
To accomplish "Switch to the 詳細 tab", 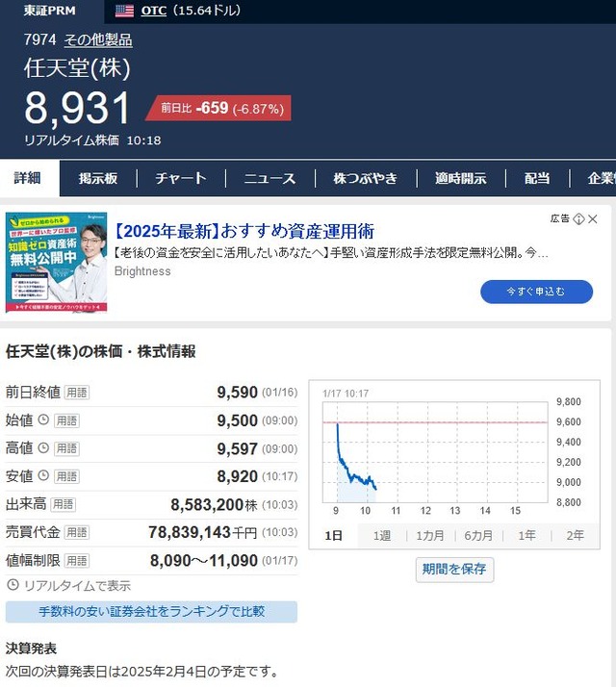I will point(28,178).
